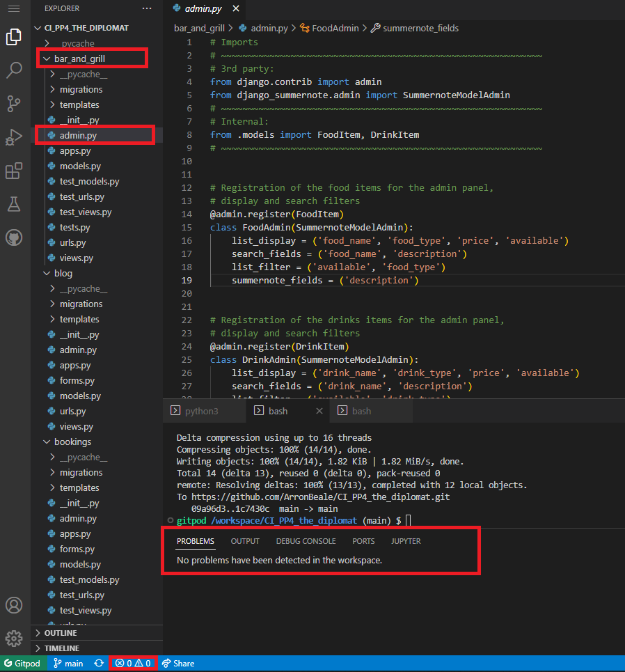
Task: Select the JUPYTER panel tab
Action: pyautogui.click(x=406, y=541)
